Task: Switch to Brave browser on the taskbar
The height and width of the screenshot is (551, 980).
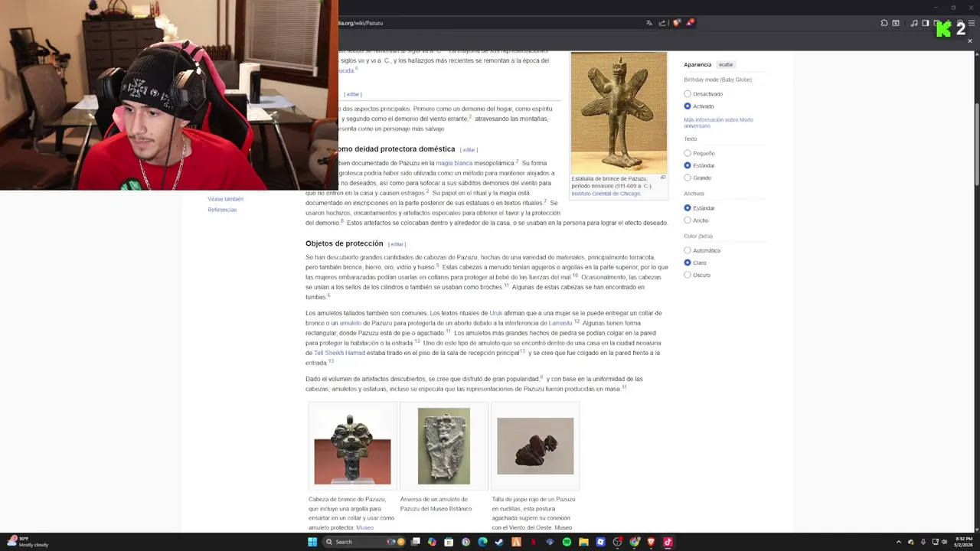Action: pos(651,542)
